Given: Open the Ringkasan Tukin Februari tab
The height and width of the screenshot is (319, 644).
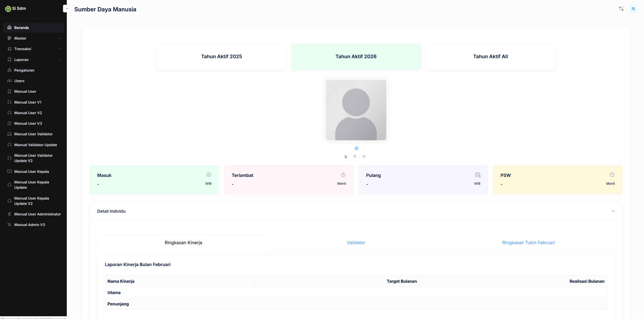Looking at the screenshot, I should pos(528,242).
